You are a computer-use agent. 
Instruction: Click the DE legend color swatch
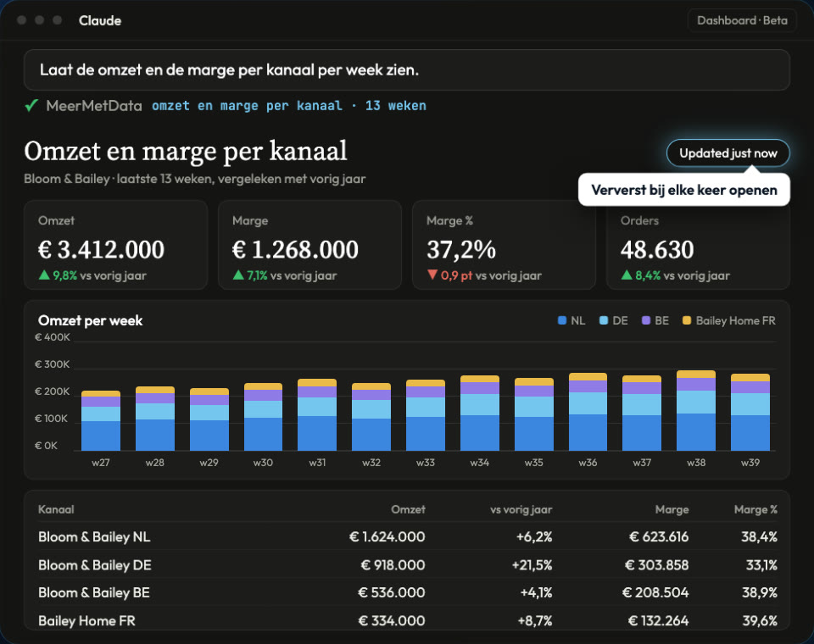point(603,320)
